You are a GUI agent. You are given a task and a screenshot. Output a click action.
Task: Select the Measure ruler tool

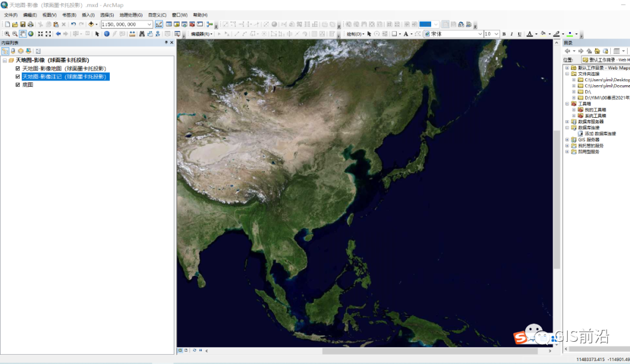132,34
